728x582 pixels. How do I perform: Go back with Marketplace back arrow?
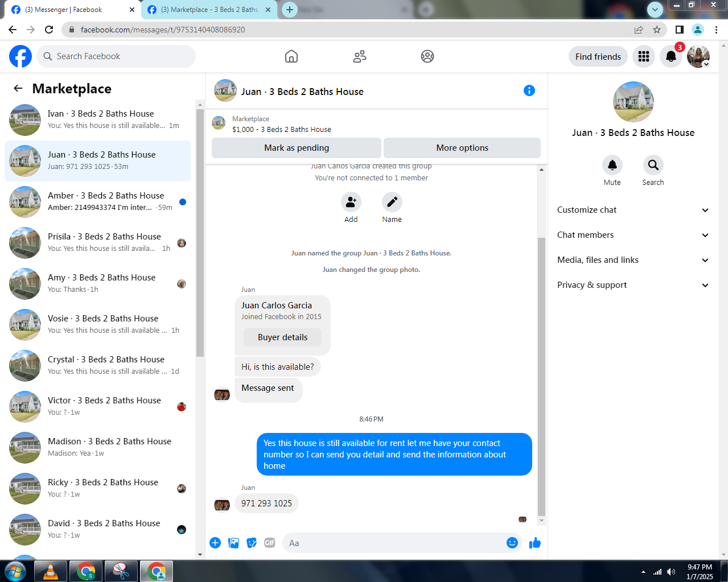18,88
